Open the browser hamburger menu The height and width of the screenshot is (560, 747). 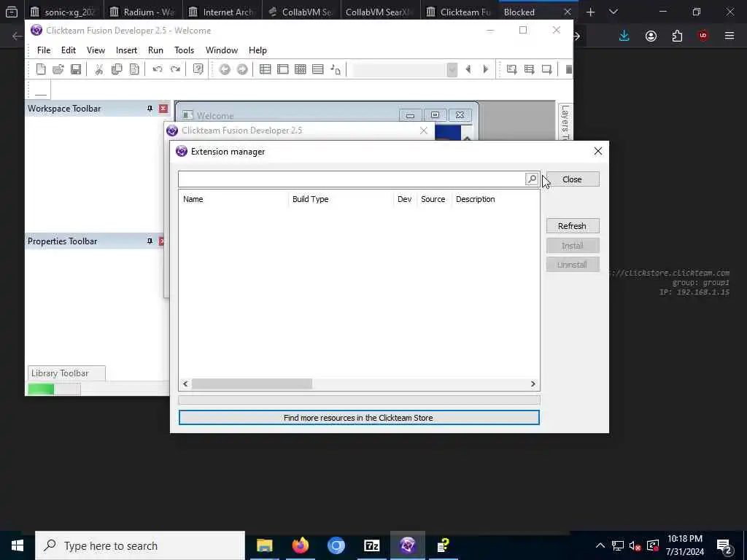[729, 36]
